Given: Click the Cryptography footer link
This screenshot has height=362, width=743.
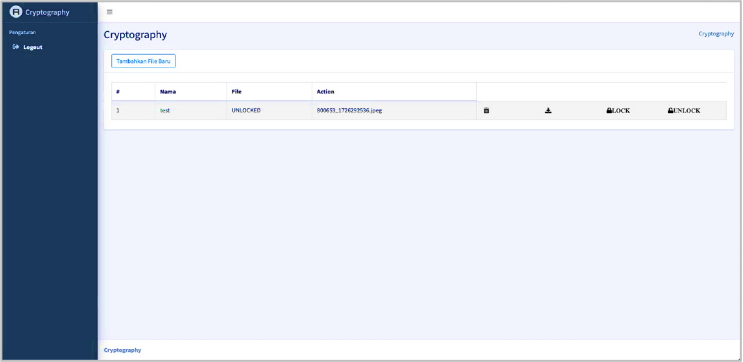Looking at the screenshot, I should (x=122, y=350).
